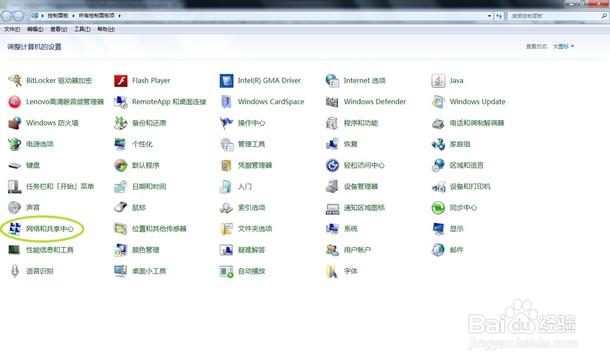Open the 通知区域图标 link
The height and width of the screenshot is (364, 610).
(x=364, y=208)
